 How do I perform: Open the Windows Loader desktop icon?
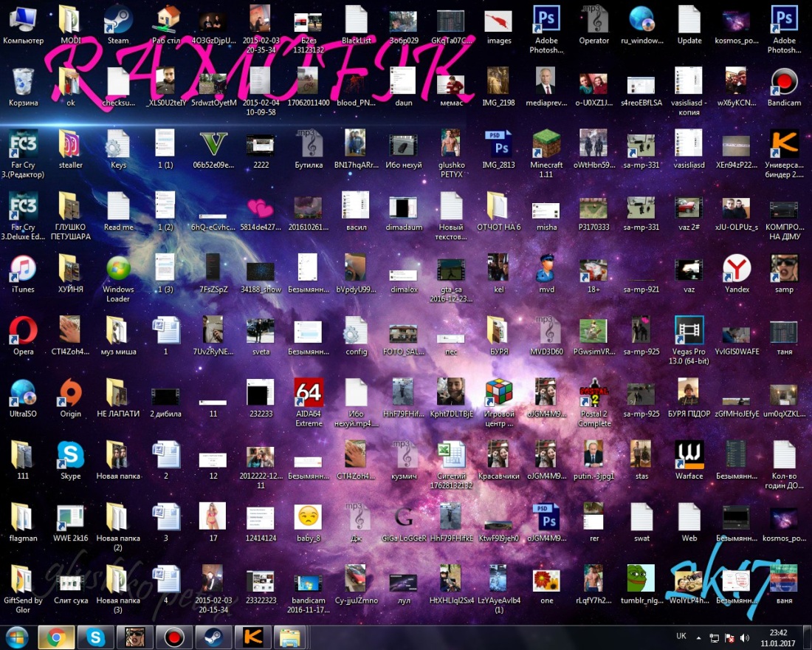pos(117,268)
